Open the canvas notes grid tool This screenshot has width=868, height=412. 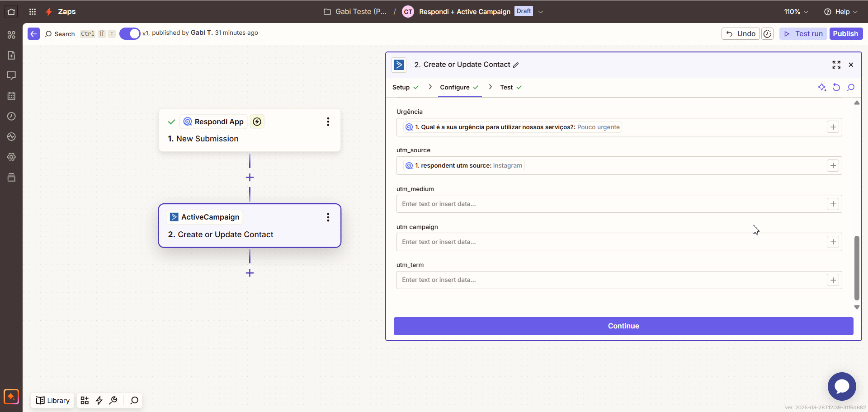pos(85,400)
